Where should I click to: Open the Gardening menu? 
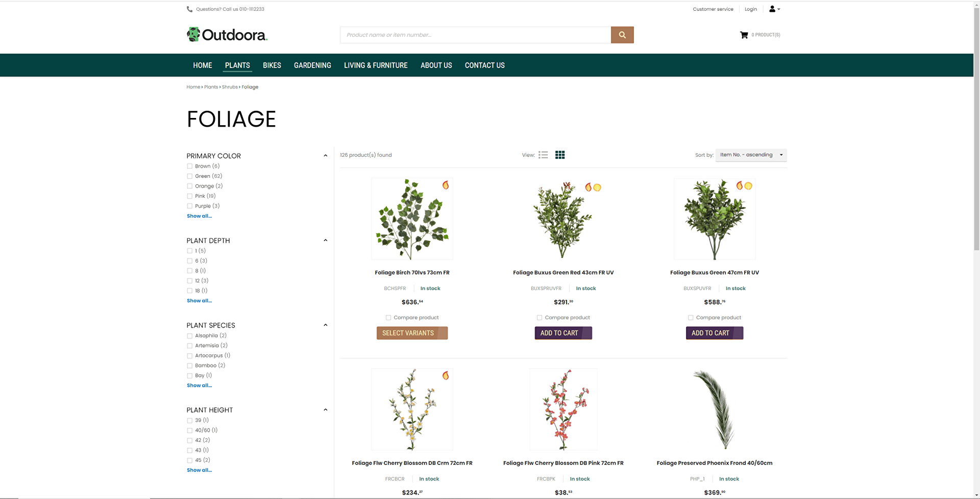point(312,65)
